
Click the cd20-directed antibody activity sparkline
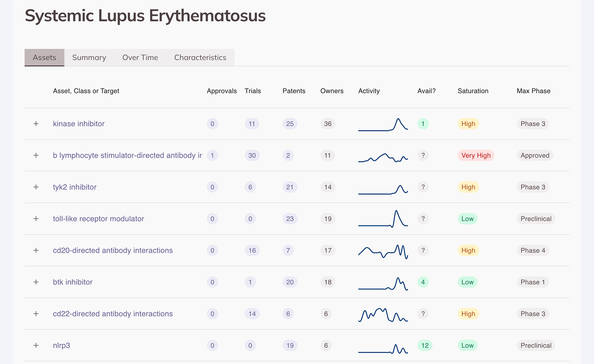383,252
